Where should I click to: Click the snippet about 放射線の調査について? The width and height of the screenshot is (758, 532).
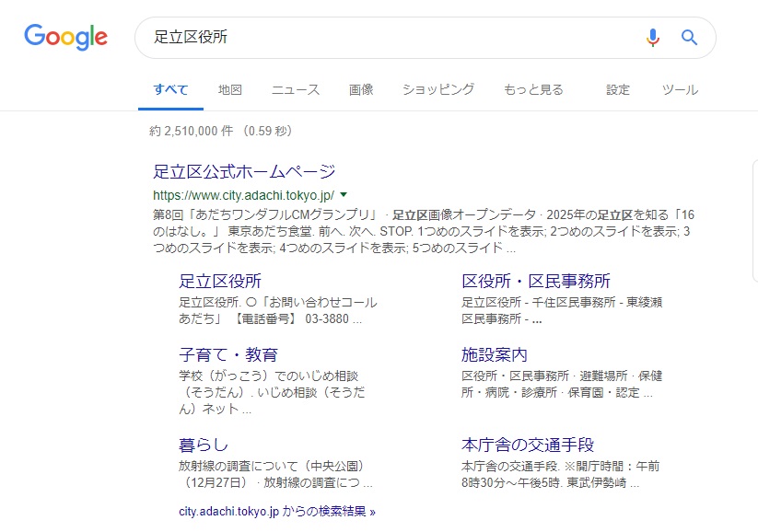(x=275, y=475)
